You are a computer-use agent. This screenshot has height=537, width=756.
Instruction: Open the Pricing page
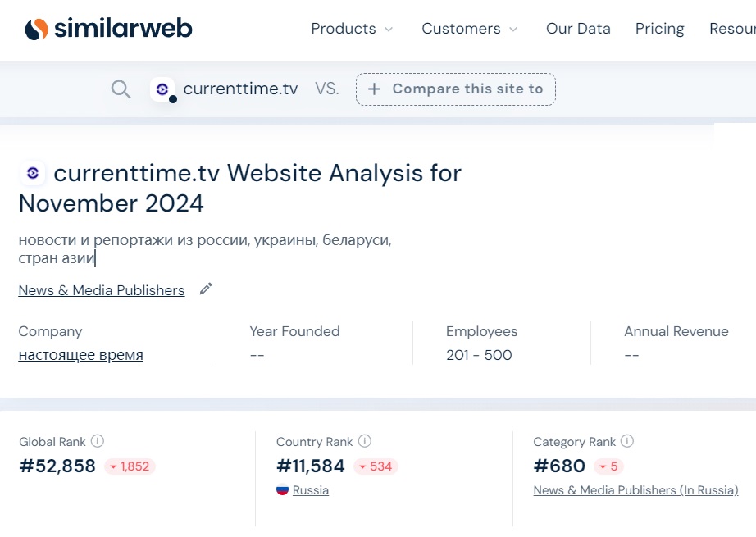[659, 29]
